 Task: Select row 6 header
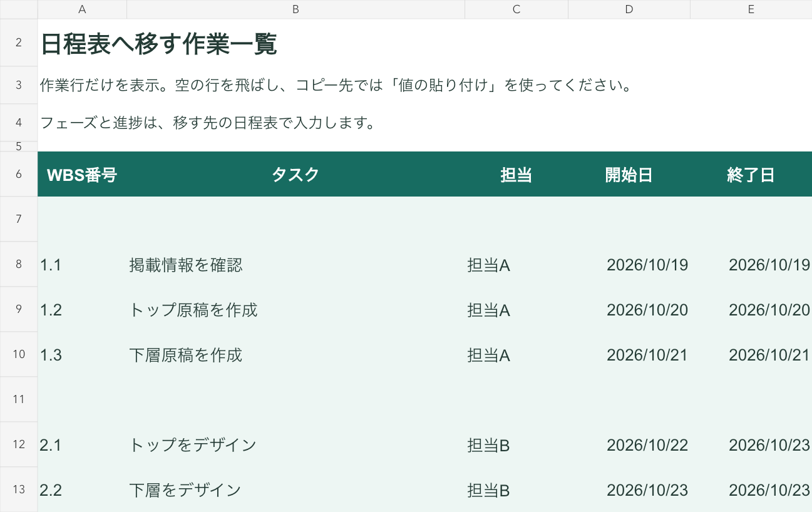click(x=19, y=174)
